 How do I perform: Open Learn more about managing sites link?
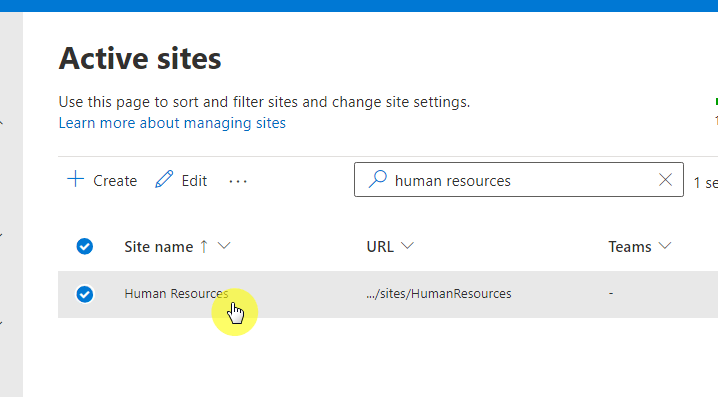point(172,123)
